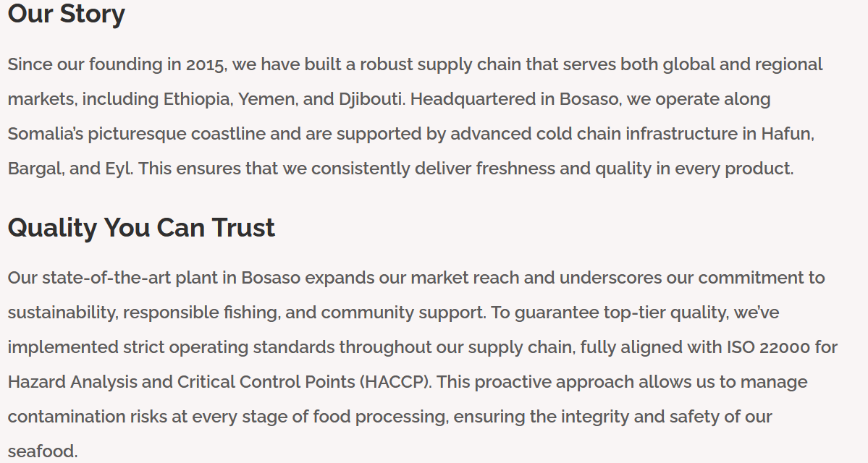Click the word "sustainability"
The image size is (868, 463).
pos(63,313)
